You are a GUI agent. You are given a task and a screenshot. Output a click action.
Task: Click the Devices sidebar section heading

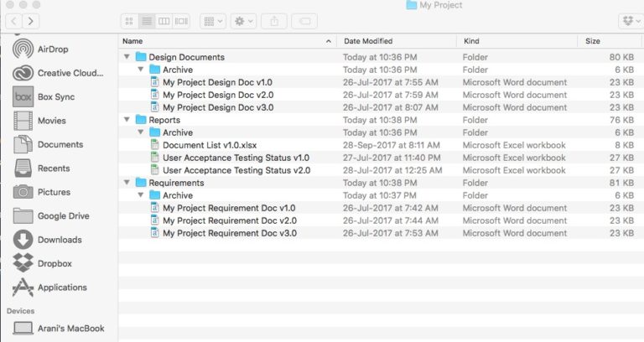point(20,311)
